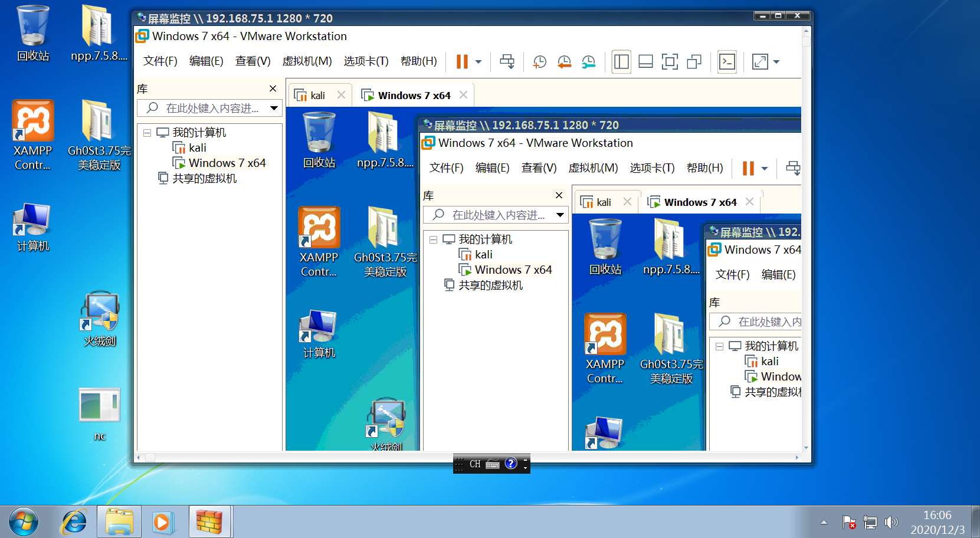The image size is (980, 538).
Task: Switch to the brick-wall app on taskbar
Action: (209, 522)
